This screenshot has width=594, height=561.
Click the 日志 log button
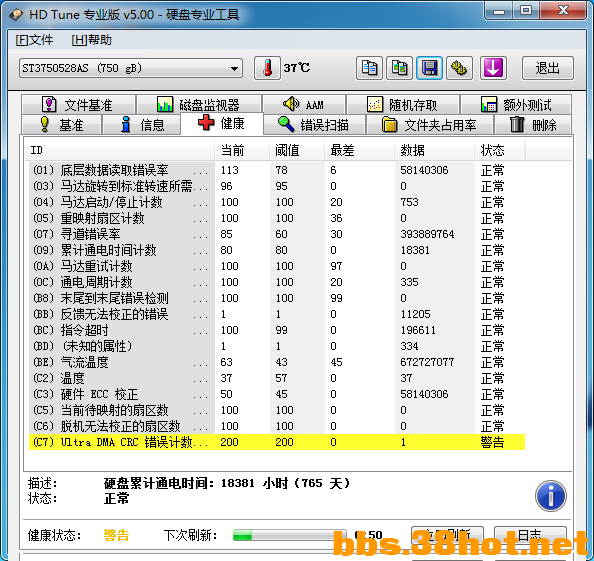530,536
